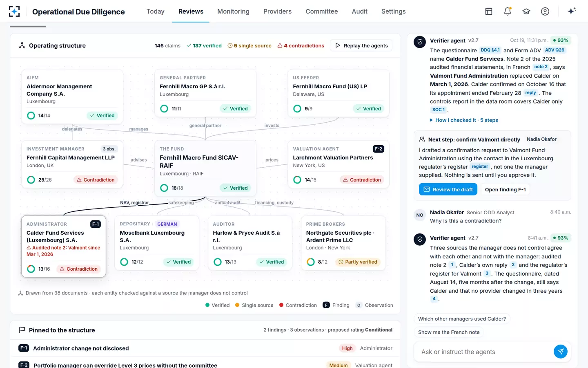Click the layout panel icon in header
588x368 pixels.
coord(489,11)
